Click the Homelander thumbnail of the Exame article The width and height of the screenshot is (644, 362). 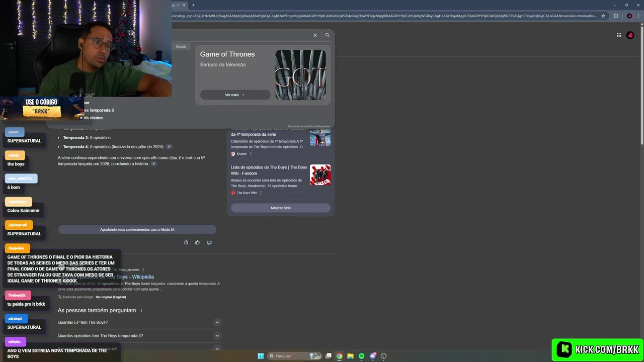pos(320,137)
